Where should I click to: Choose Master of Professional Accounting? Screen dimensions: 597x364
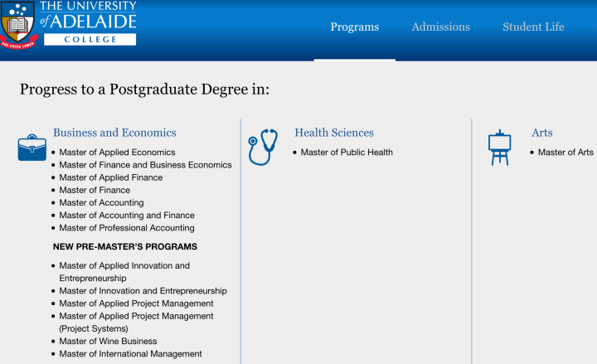(x=127, y=228)
